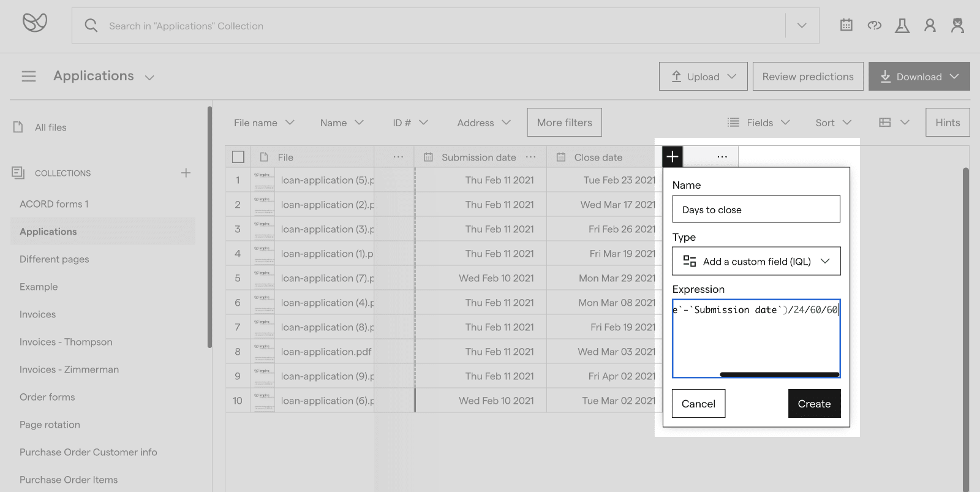Click the Submission date calendar icon
This screenshot has height=492, width=980.
click(x=429, y=157)
